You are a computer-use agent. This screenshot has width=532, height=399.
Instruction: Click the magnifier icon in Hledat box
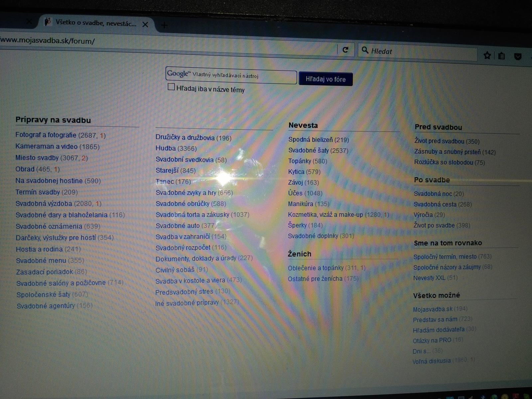[365, 50]
